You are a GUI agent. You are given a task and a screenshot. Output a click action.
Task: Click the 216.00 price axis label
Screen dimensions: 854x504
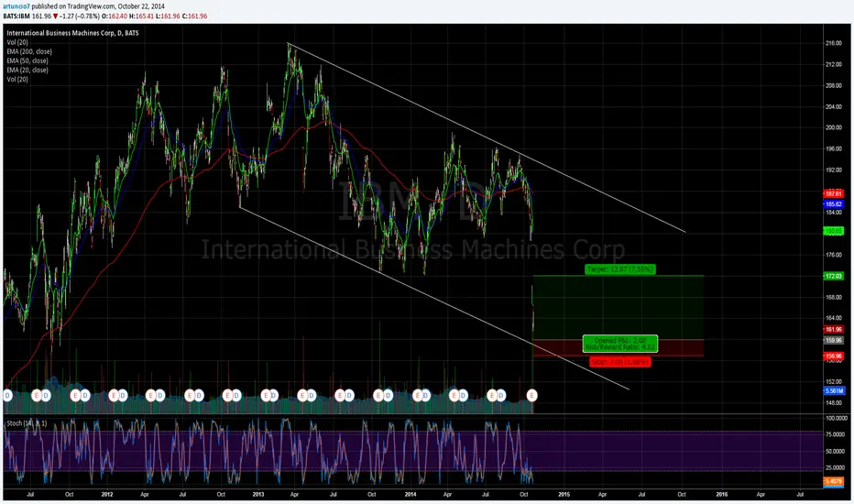[x=833, y=43]
